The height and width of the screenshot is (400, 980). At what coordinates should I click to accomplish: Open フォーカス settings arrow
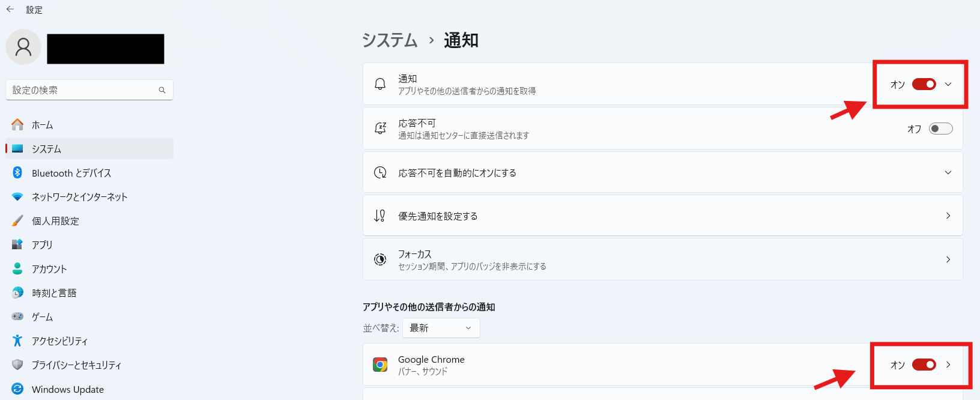tap(948, 259)
